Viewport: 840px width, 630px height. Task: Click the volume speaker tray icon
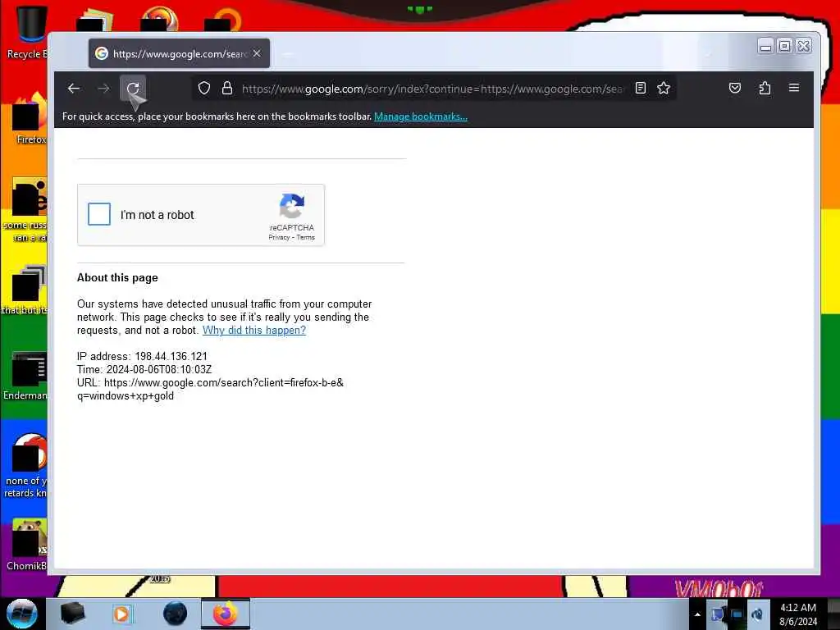[756, 614]
